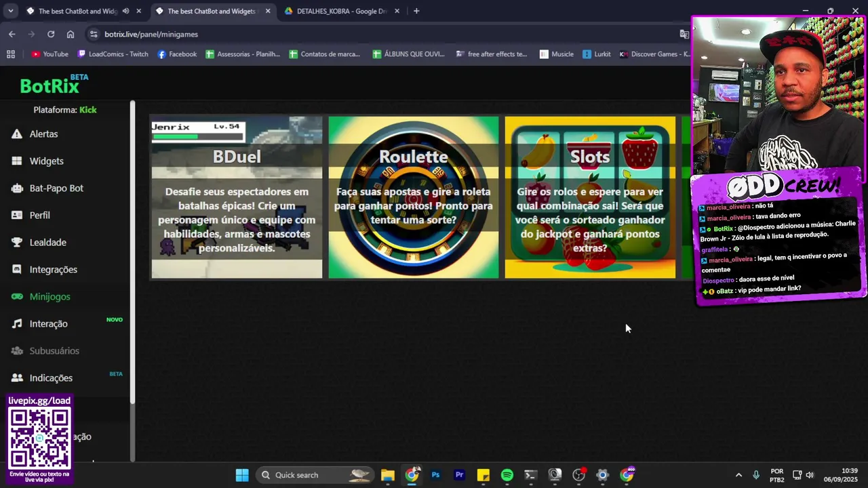Open the Roulette minigame card
This screenshot has width=868, height=488.
point(413,197)
